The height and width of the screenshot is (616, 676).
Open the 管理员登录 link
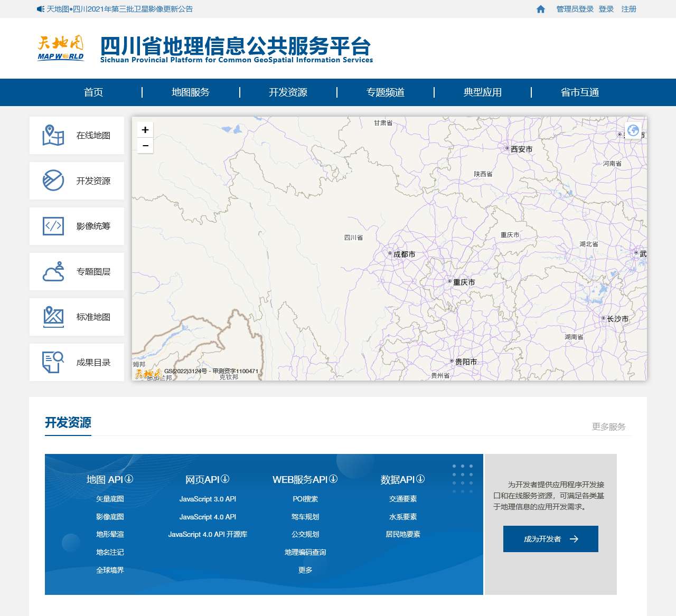575,9
